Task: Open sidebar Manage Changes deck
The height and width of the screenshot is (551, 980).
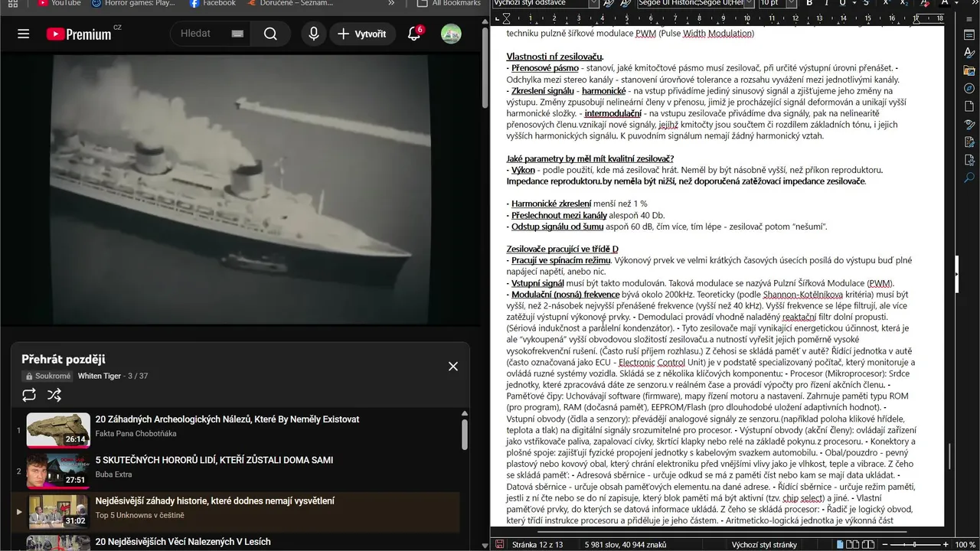Action: point(969,142)
